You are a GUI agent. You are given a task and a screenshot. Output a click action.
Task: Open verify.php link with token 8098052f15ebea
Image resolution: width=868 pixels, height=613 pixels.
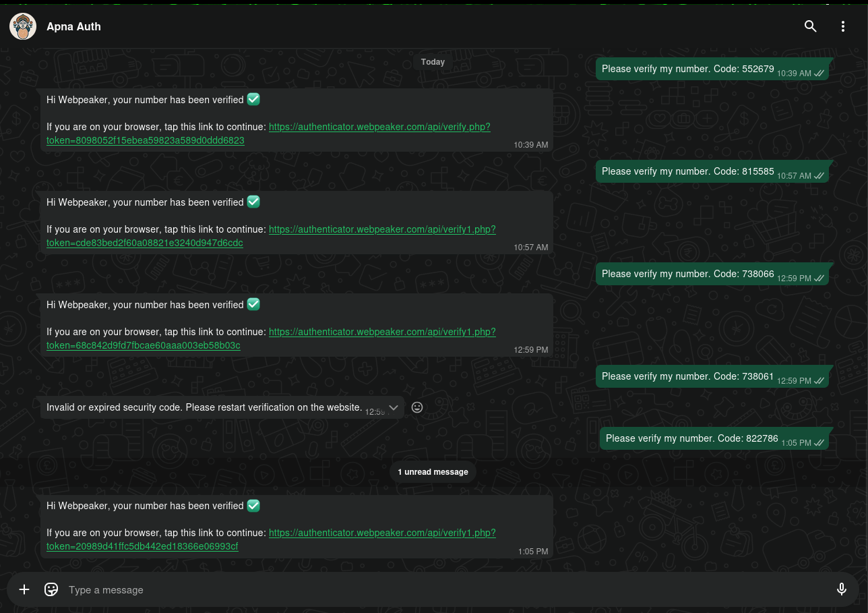tap(268, 134)
